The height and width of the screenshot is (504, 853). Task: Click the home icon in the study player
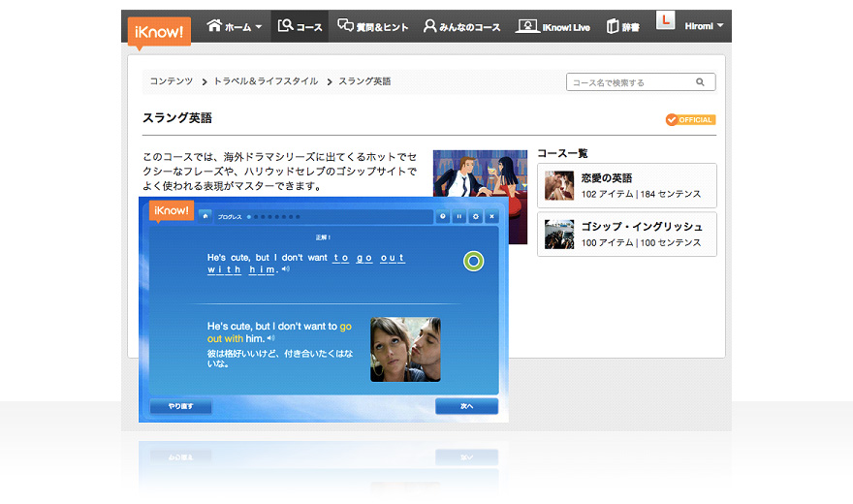click(205, 216)
